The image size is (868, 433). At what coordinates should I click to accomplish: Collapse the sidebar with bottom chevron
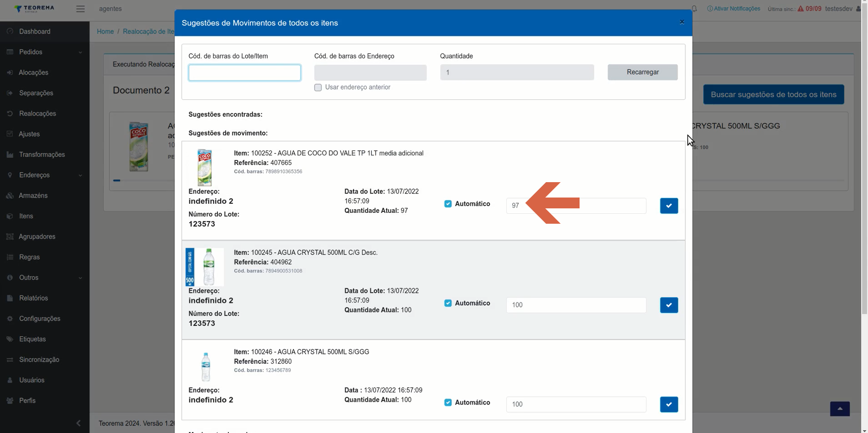click(x=78, y=423)
